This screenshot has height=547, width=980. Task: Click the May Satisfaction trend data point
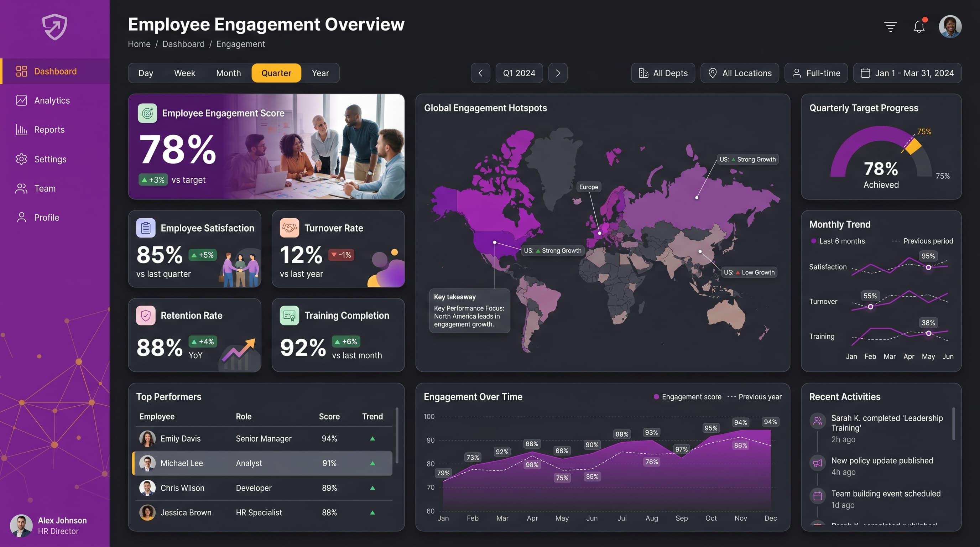[x=928, y=267]
